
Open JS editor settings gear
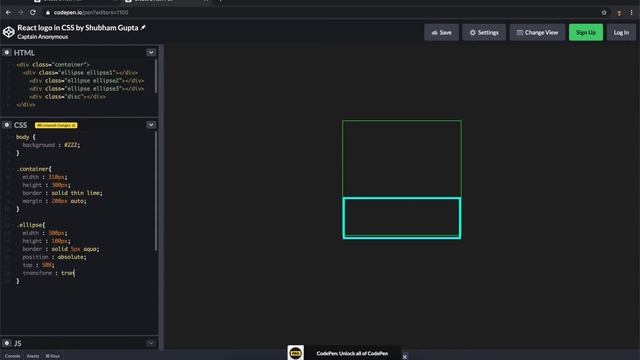pyautogui.click(x=7, y=343)
